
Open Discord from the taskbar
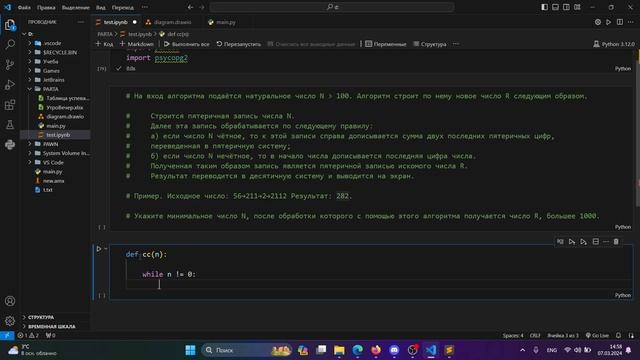click(394, 350)
